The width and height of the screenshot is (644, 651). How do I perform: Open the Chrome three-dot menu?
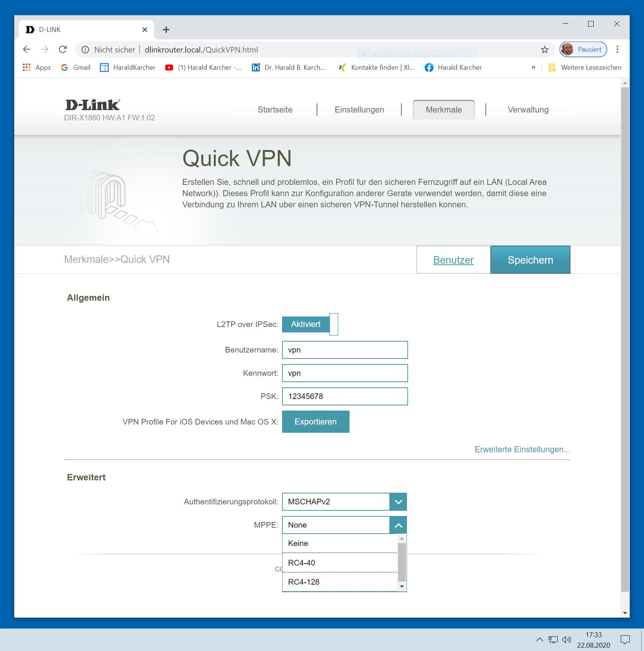coord(617,49)
